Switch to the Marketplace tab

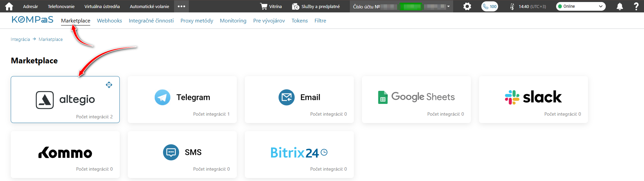point(75,20)
